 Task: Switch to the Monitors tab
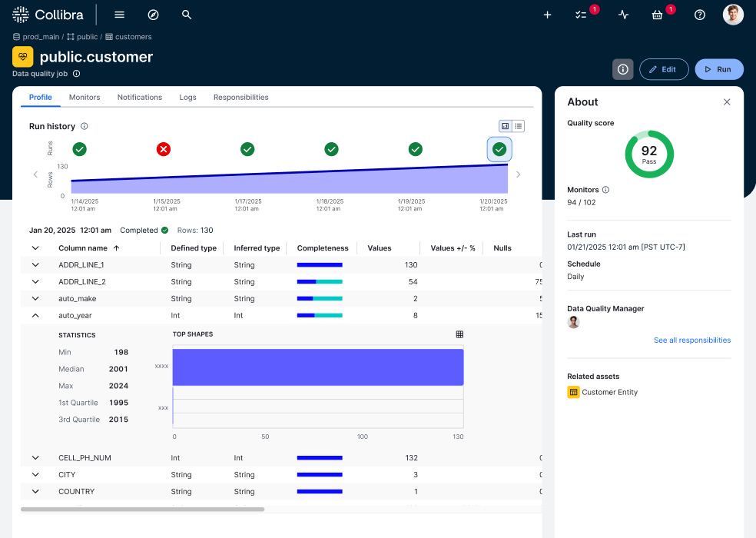85,97
